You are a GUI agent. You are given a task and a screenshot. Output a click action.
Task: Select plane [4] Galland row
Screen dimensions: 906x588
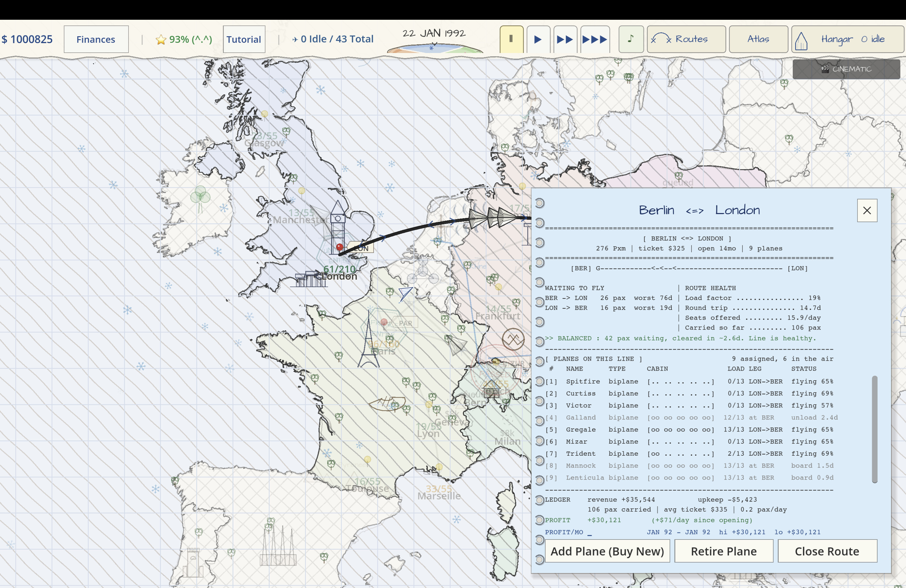coord(691,418)
